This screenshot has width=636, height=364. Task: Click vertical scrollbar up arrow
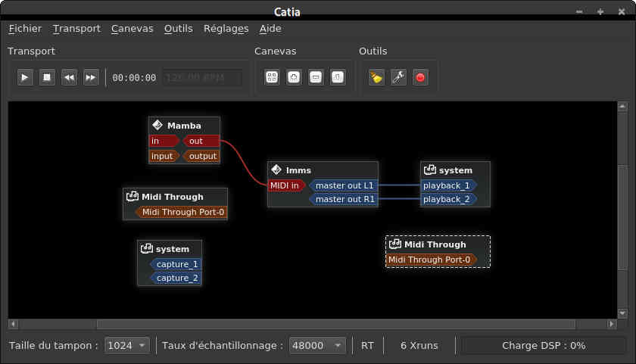[x=622, y=106]
